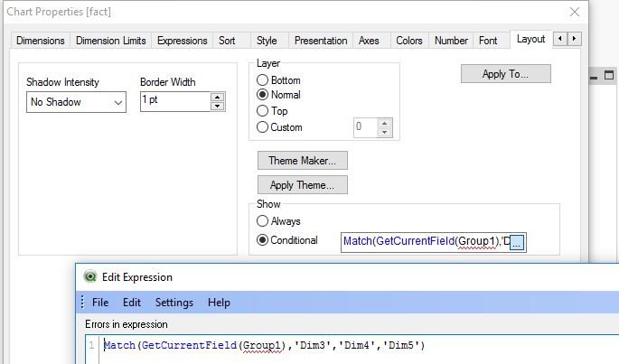This screenshot has width=619, height=364.
Task: Open the File menu in Edit Expression
Action: [x=100, y=303]
